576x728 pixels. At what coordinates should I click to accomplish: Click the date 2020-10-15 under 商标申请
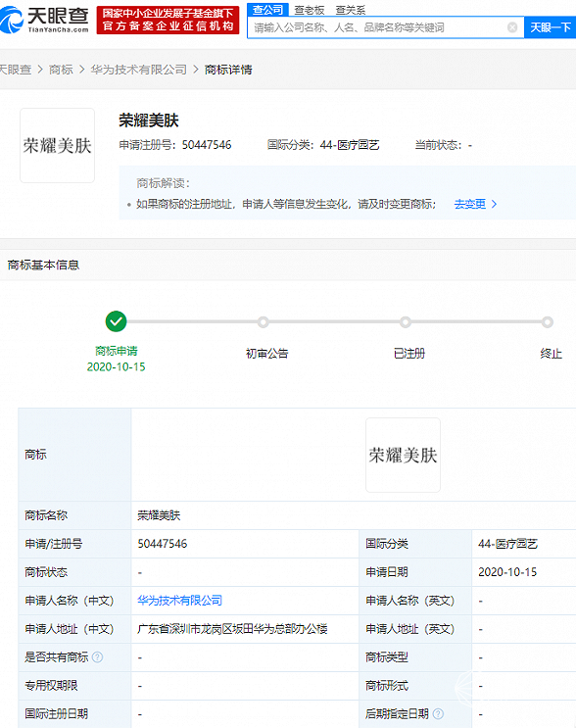point(116,366)
